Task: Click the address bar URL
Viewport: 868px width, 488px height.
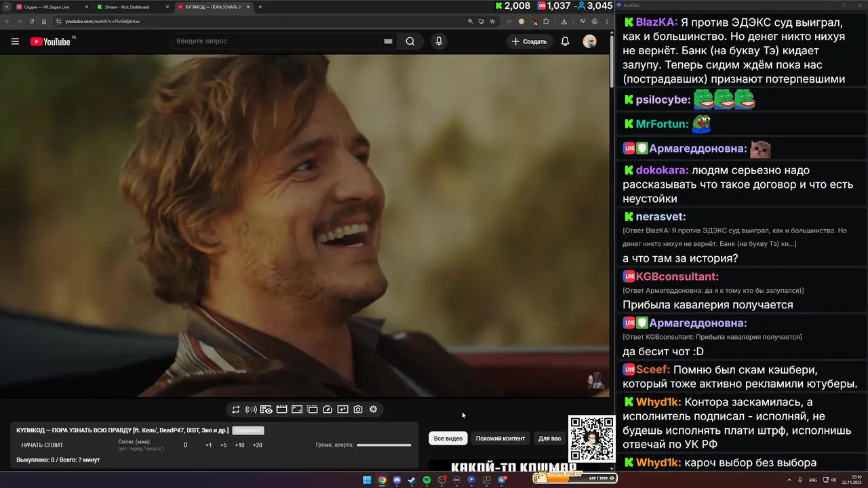Action: point(102,21)
